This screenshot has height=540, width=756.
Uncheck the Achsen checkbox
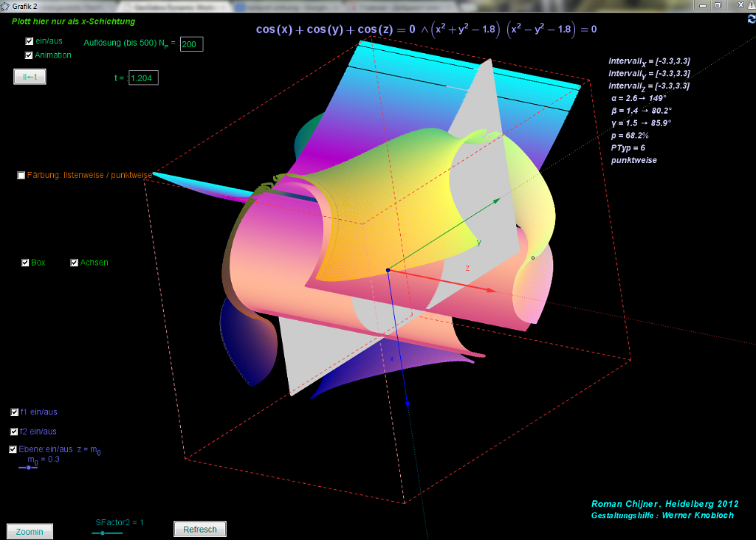click(x=74, y=263)
